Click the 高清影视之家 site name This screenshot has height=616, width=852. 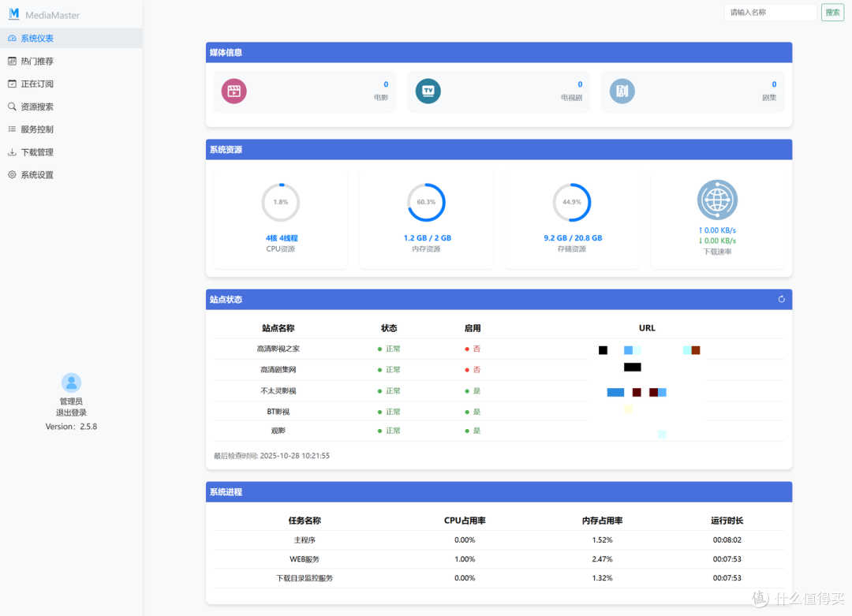278,349
